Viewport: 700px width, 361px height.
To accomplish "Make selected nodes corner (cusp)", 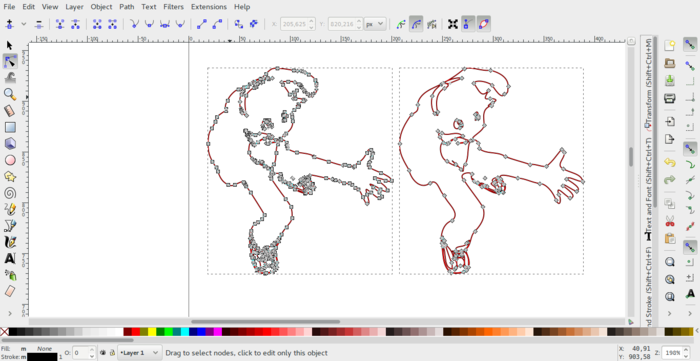I will coord(134,24).
